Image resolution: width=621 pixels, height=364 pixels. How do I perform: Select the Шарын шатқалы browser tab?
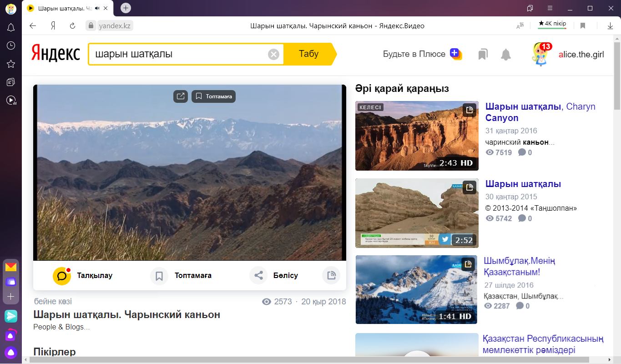68,8
